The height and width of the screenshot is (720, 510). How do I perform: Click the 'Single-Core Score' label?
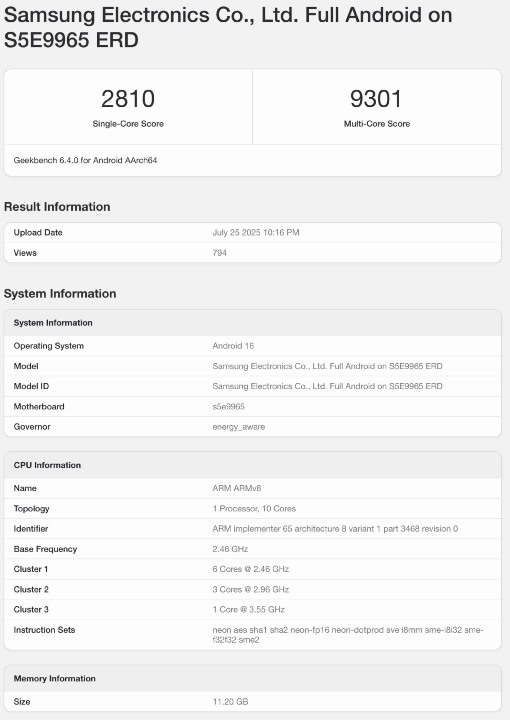point(128,124)
